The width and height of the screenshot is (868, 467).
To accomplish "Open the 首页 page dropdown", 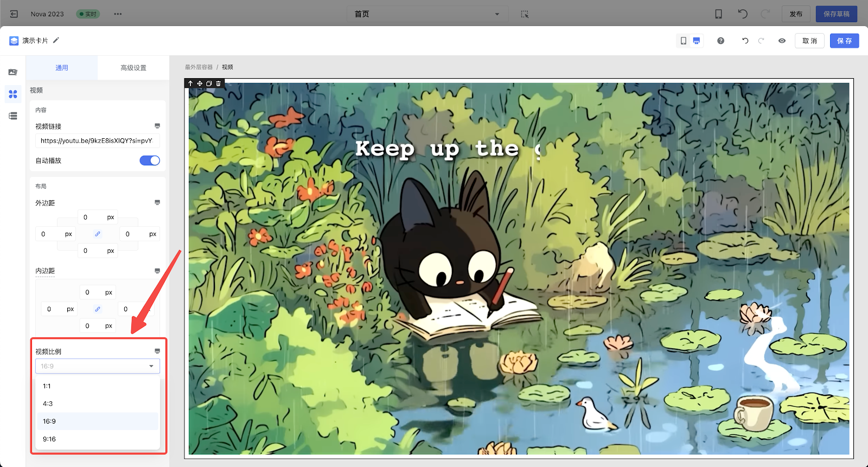I will (427, 14).
